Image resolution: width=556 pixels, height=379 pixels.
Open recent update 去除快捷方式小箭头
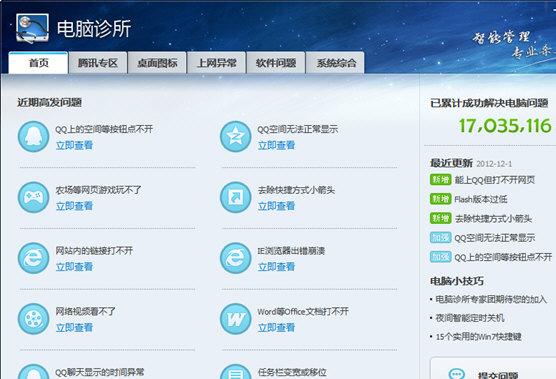pyautogui.click(x=493, y=219)
